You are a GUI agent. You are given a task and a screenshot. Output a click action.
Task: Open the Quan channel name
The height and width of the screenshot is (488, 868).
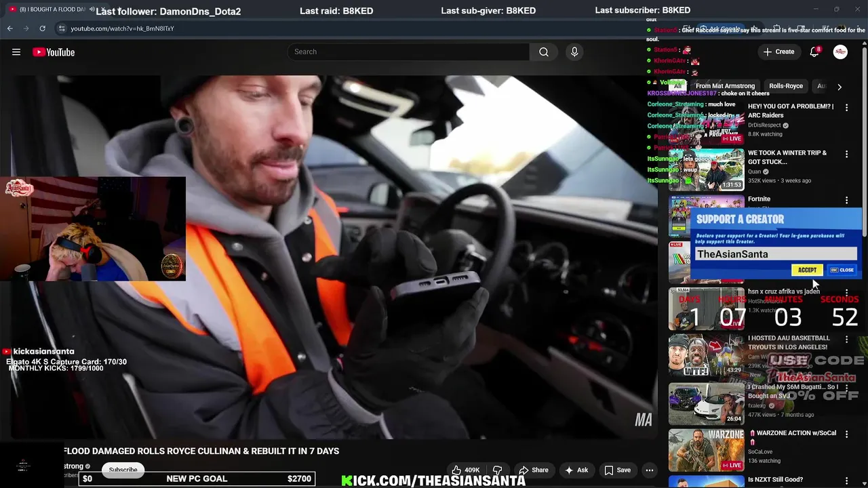pyautogui.click(x=754, y=171)
